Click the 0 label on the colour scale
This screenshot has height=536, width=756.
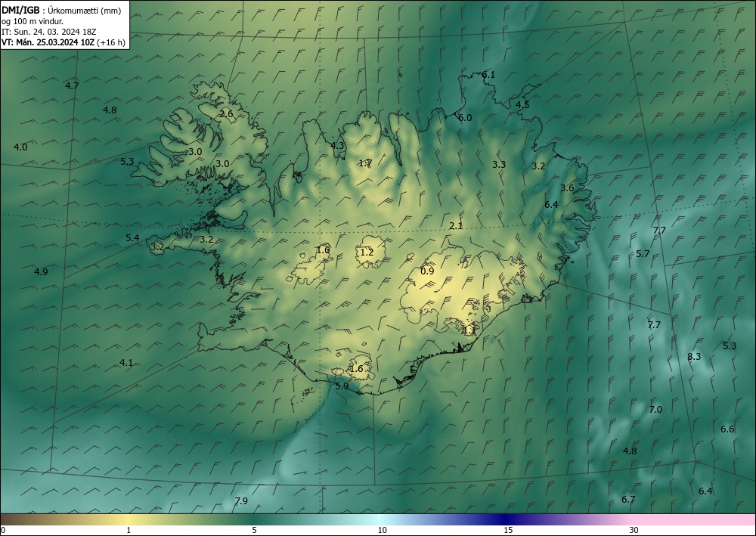[x=3, y=530]
